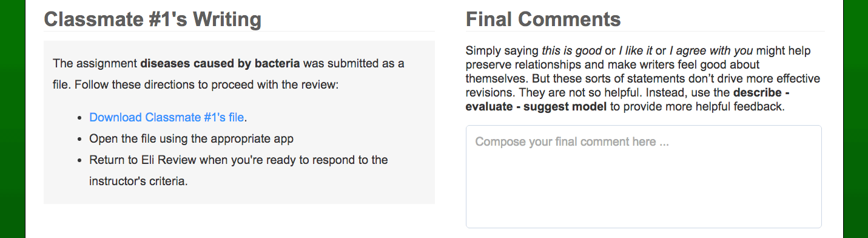Click the 'Open the file using the appropriate app' item

(191, 138)
